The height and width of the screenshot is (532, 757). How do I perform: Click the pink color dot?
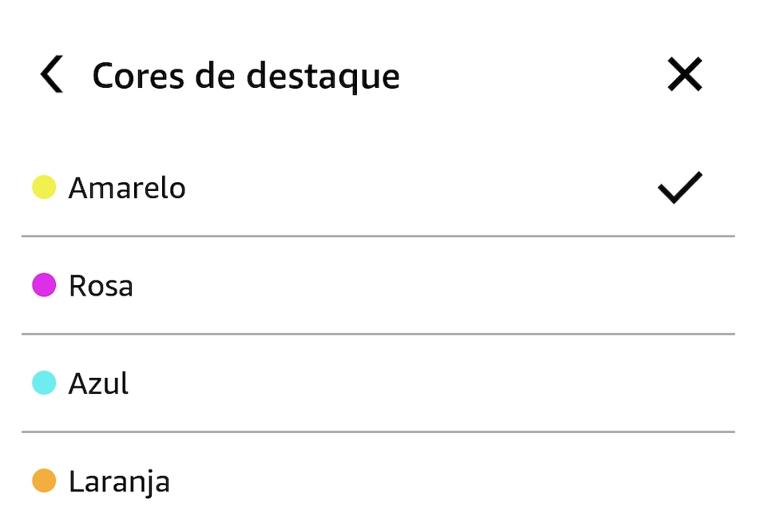[x=44, y=285]
